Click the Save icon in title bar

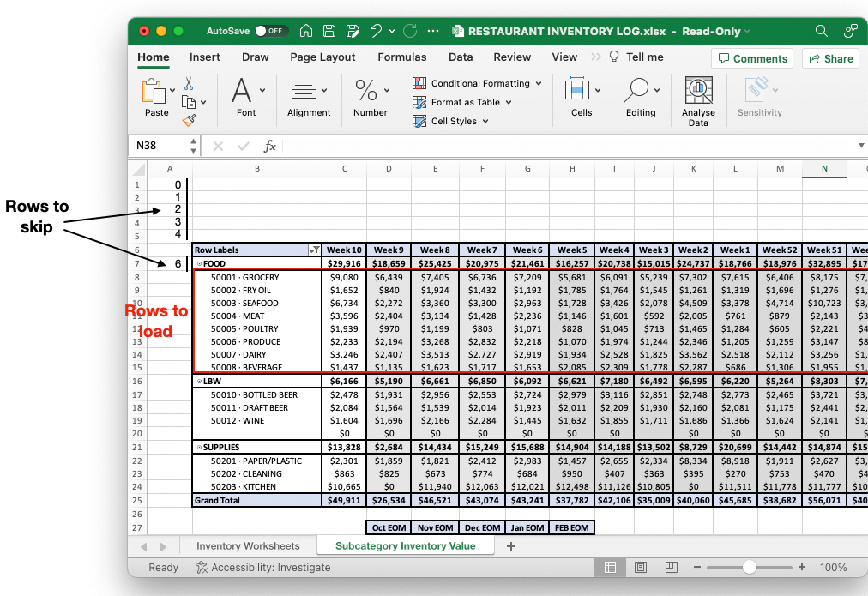tap(329, 31)
